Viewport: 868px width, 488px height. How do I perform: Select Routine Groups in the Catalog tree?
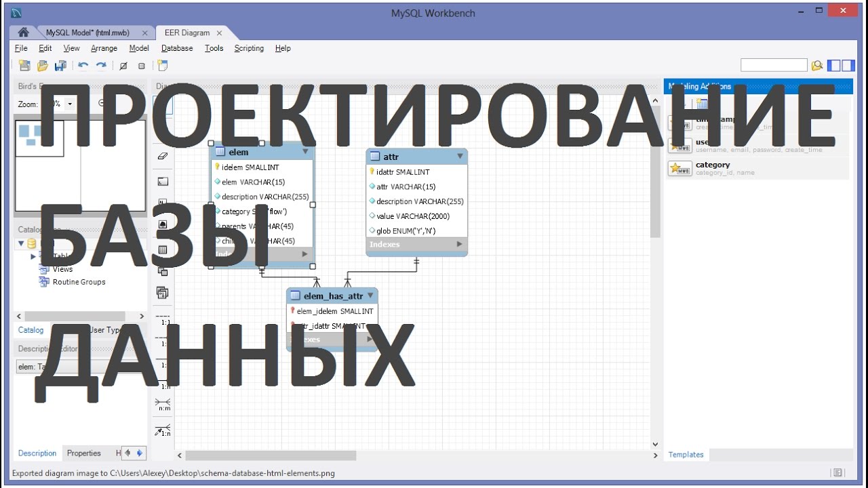pos(79,282)
